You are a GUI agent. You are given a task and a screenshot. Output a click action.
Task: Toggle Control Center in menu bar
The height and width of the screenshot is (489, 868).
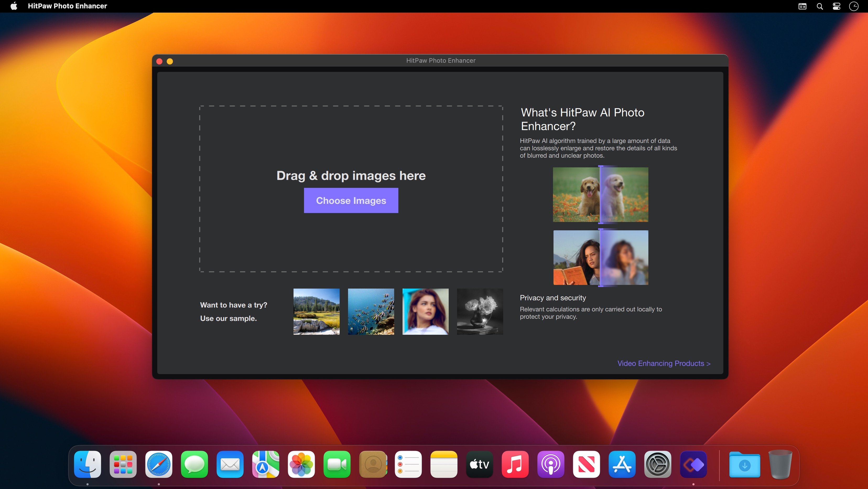(x=837, y=7)
